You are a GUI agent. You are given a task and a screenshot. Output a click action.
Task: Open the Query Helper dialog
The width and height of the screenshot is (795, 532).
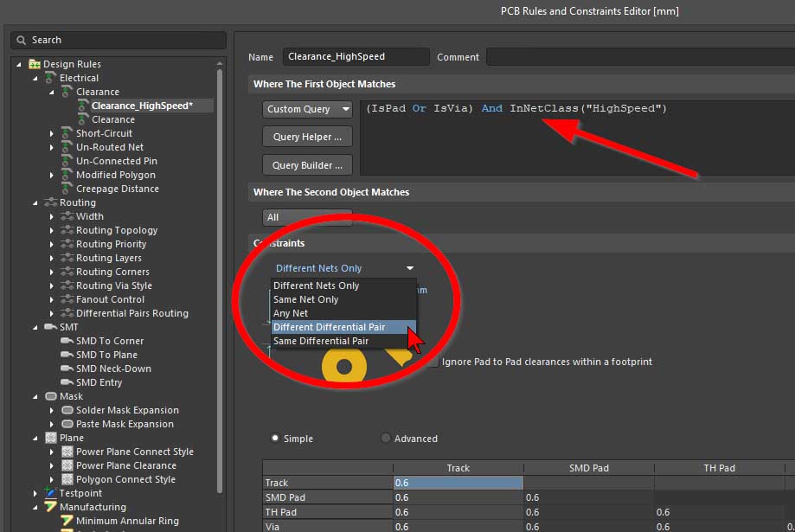pyautogui.click(x=307, y=137)
